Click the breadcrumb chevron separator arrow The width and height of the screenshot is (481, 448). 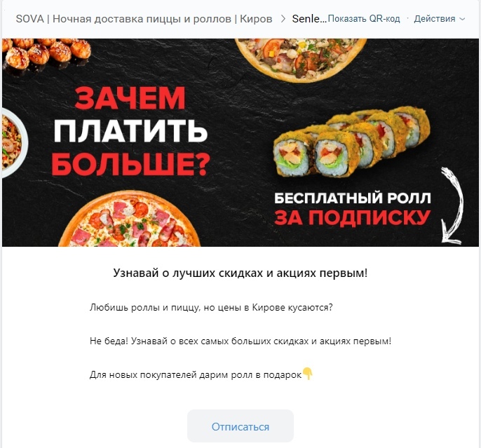click(x=283, y=19)
